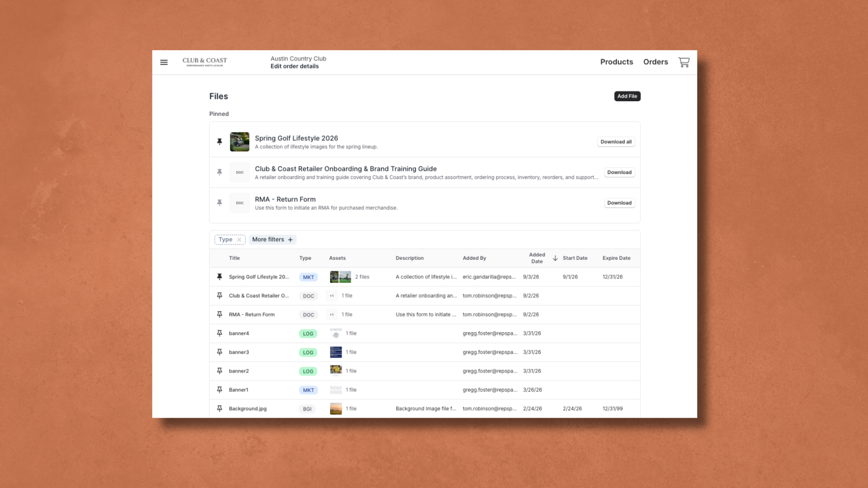Open the Products page
The width and height of the screenshot is (868, 488).
[617, 62]
